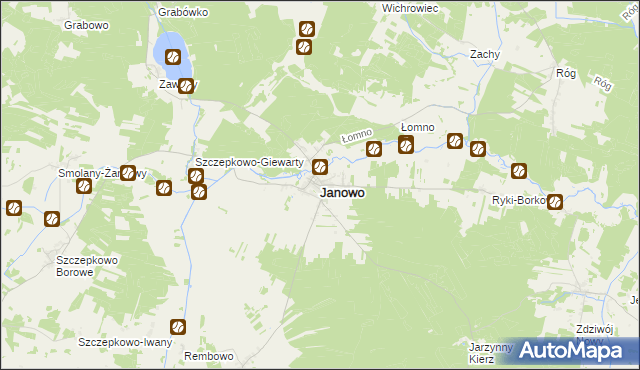Click the Wichrowiec village label
The height and width of the screenshot is (370, 640).
pos(410,8)
